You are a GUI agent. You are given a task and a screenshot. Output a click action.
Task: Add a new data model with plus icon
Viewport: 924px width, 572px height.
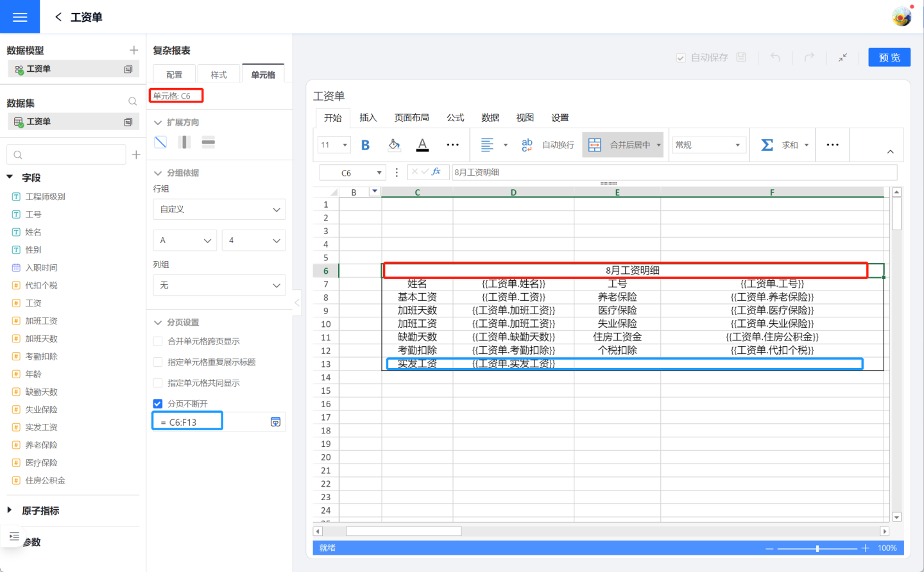pyautogui.click(x=133, y=50)
